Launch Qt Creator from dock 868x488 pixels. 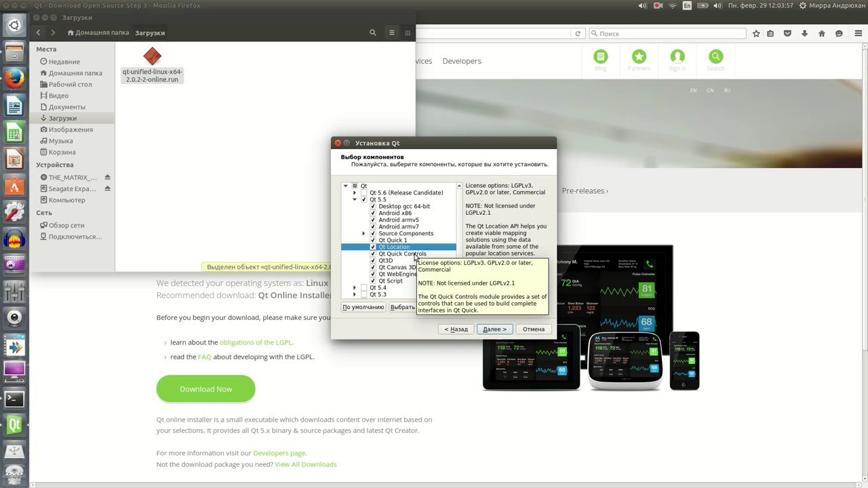(14, 424)
